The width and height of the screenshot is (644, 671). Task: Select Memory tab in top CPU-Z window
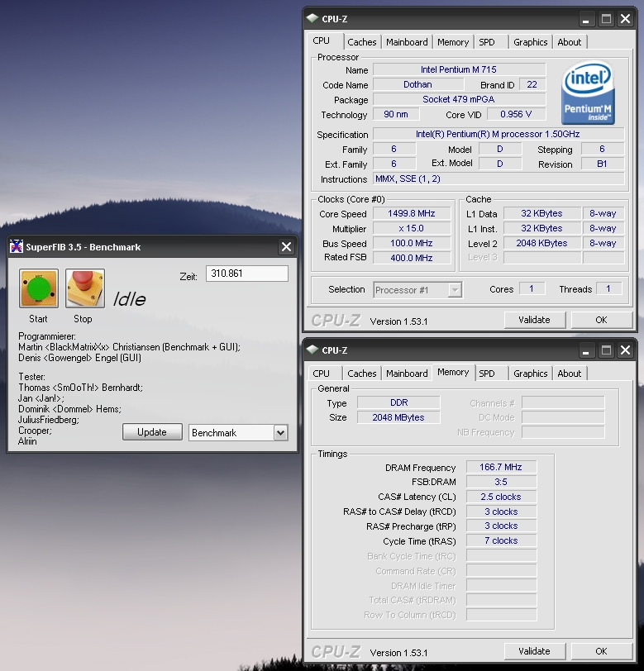point(453,42)
